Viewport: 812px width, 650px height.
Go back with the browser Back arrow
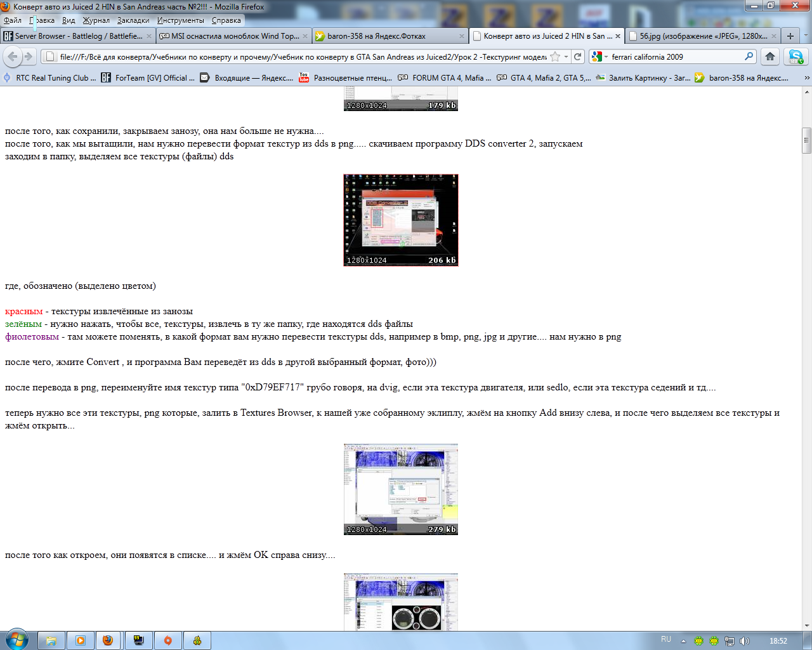pos(12,56)
